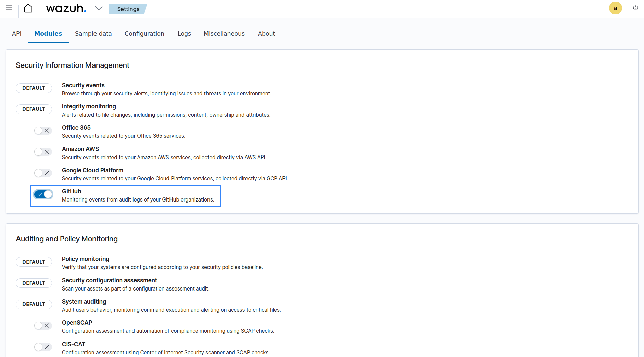This screenshot has width=644, height=357.
Task: Click the DEFAULT badge for System auditing
Action: 34,304
